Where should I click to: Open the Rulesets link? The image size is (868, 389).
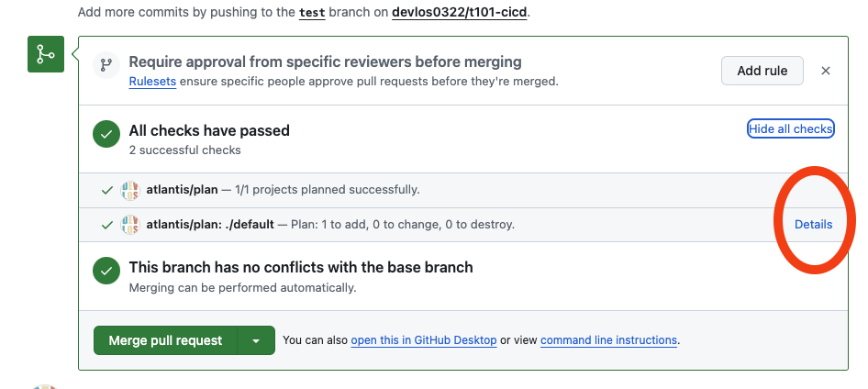153,81
